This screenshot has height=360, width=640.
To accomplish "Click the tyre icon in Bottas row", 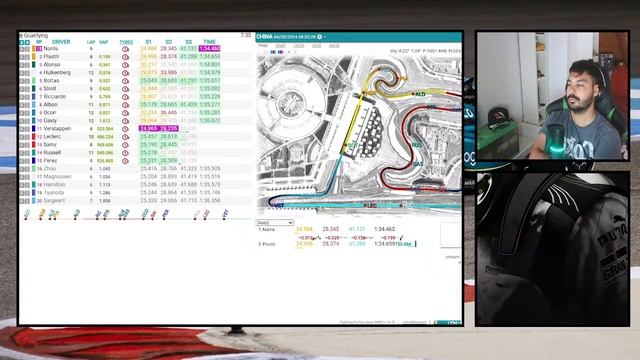I will click(125, 81).
